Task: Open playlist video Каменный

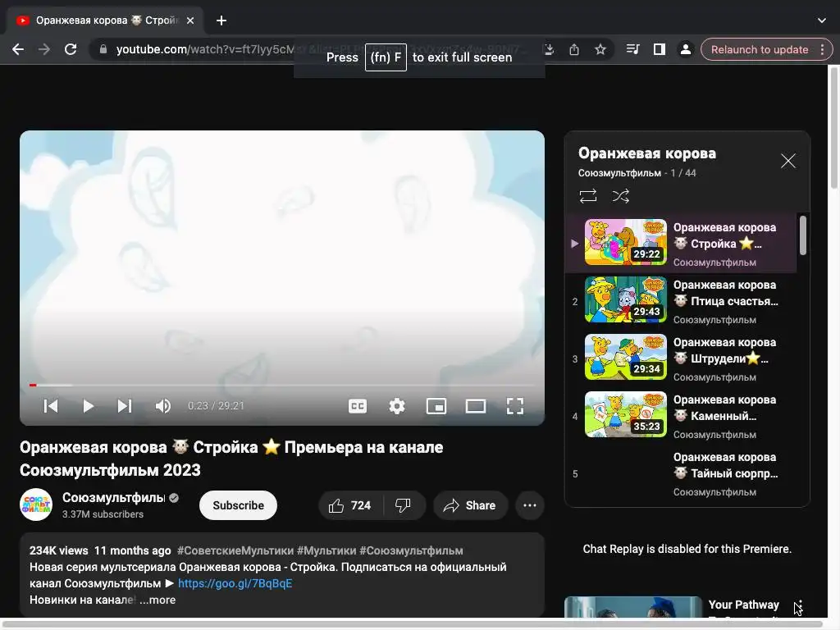Action: 682,416
